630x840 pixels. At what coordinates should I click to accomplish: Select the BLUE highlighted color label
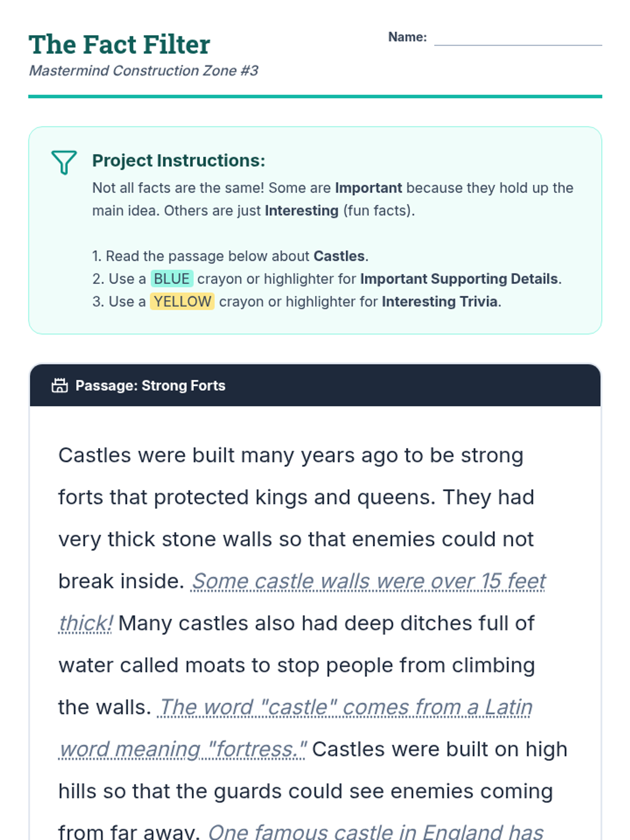(x=172, y=279)
